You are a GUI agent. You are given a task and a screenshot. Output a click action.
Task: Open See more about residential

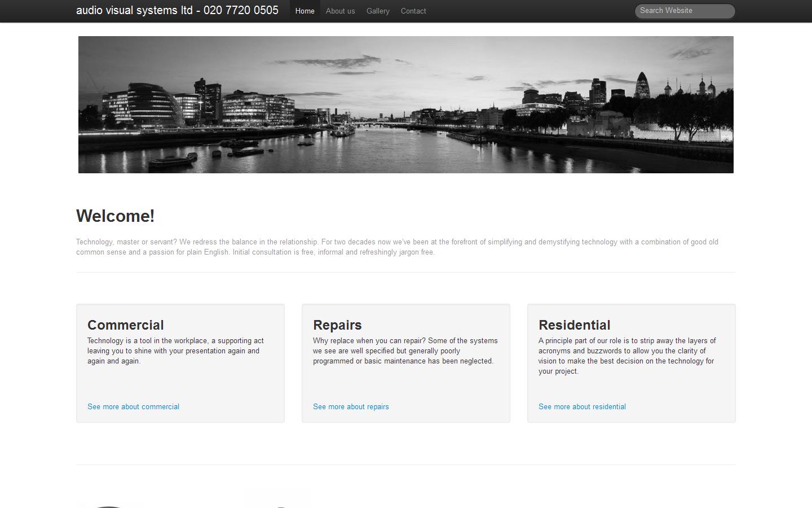pos(582,406)
